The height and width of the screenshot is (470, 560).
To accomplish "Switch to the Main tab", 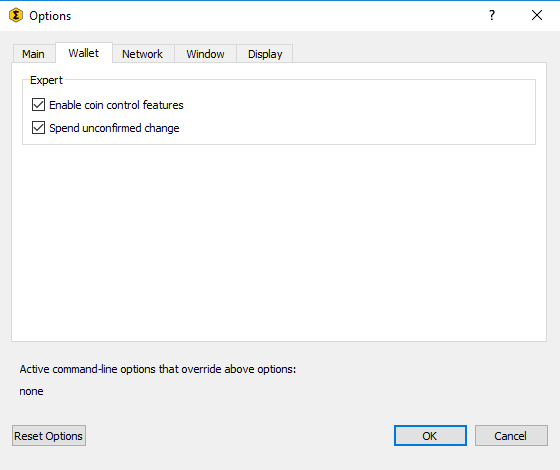I will (34, 54).
